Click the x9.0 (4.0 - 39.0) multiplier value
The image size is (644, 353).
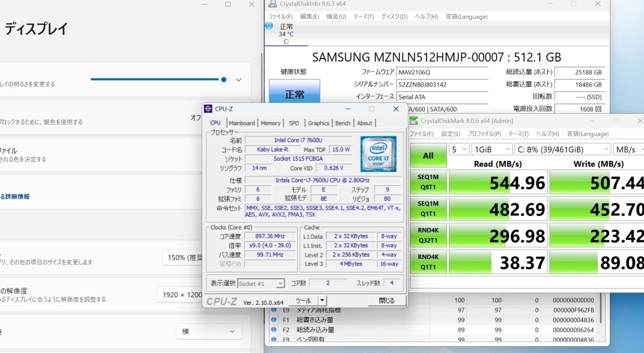[x=270, y=245]
